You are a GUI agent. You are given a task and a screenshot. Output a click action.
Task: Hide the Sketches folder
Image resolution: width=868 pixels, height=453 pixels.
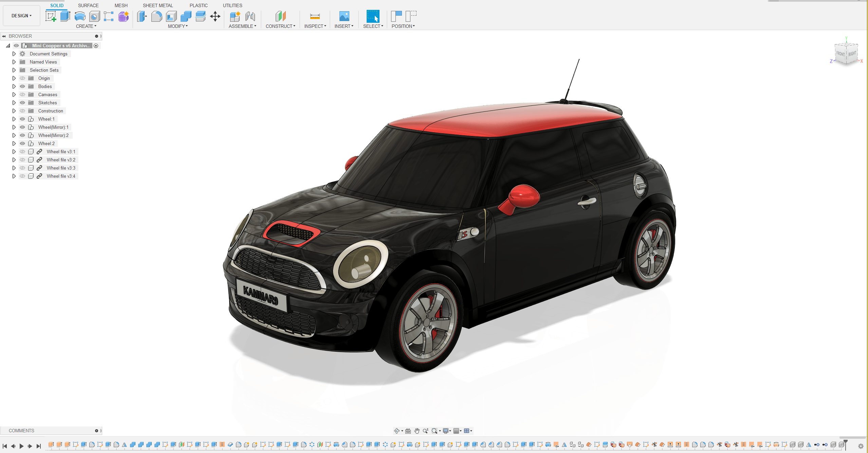tap(22, 103)
